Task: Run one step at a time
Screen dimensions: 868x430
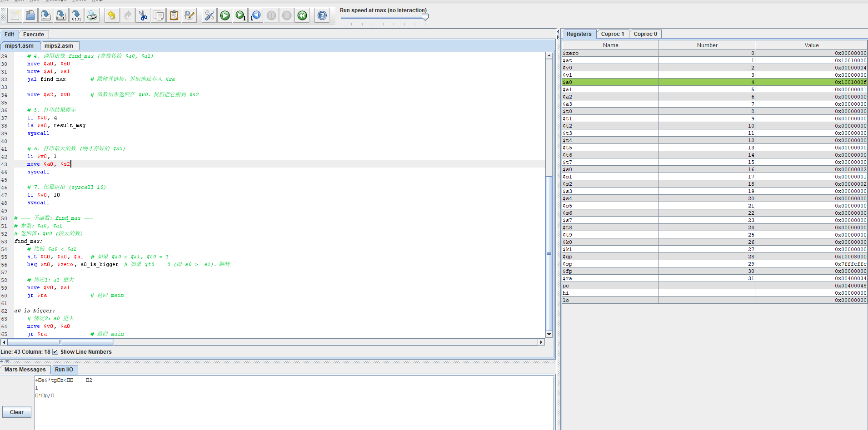Action: click(240, 16)
